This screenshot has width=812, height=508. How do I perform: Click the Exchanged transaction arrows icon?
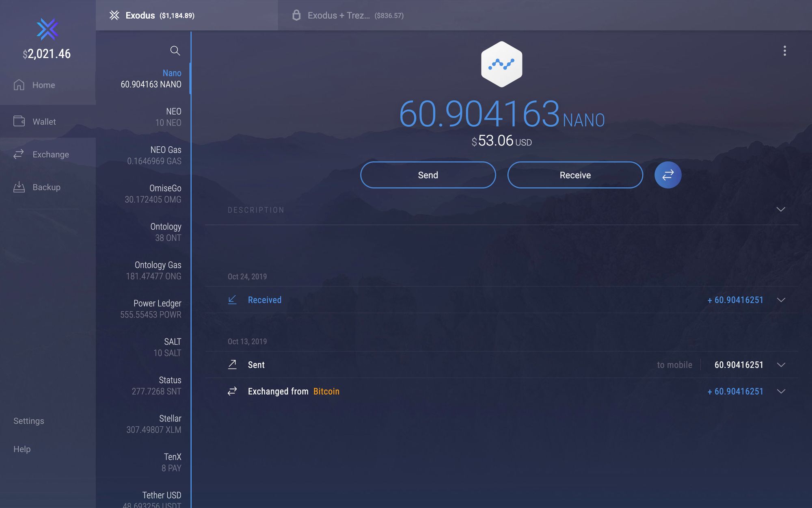(232, 391)
